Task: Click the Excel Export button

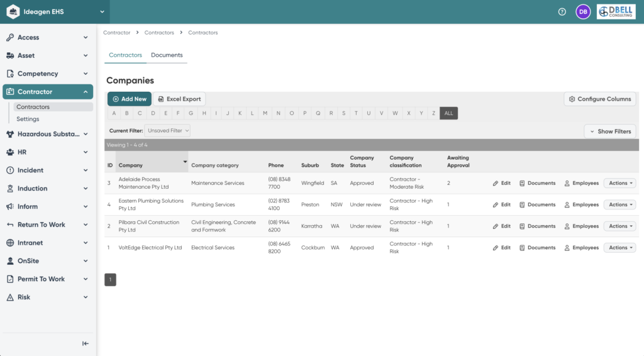Action: coord(179,99)
